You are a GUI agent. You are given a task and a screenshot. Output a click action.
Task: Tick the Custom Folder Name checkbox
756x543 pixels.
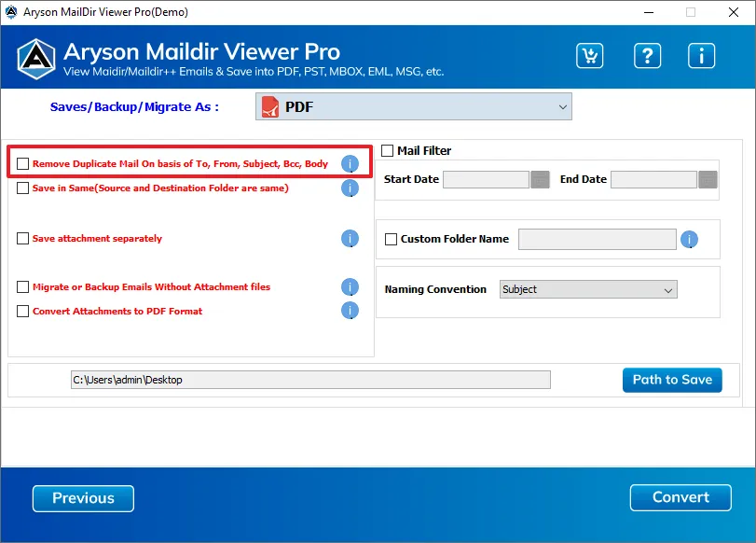click(x=391, y=239)
